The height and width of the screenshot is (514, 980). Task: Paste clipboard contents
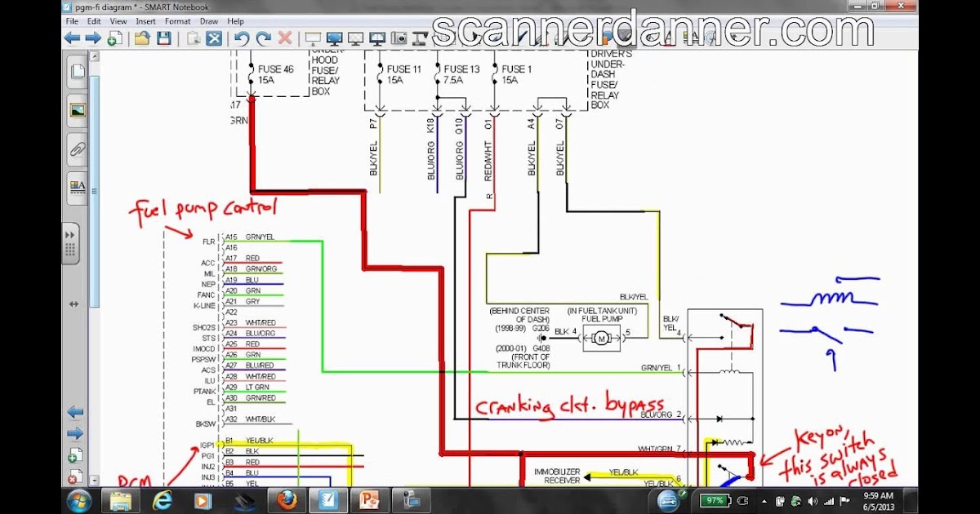coord(194,38)
